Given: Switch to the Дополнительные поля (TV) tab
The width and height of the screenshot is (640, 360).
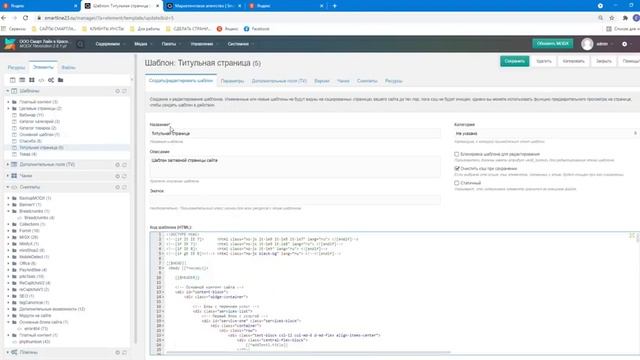Looking at the screenshot, I should (x=279, y=81).
